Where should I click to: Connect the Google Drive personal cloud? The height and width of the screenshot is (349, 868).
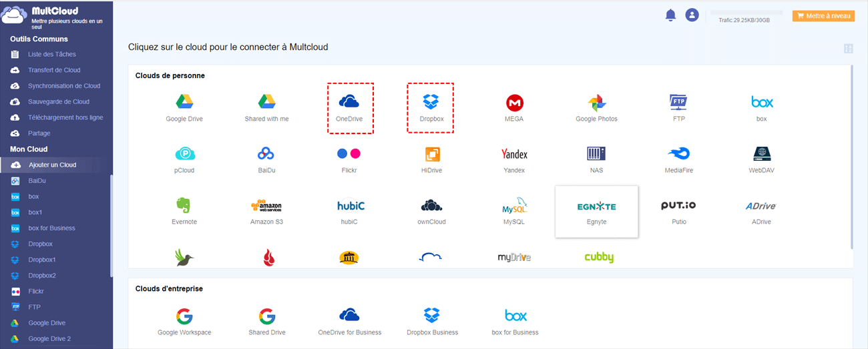coord(184,108)
